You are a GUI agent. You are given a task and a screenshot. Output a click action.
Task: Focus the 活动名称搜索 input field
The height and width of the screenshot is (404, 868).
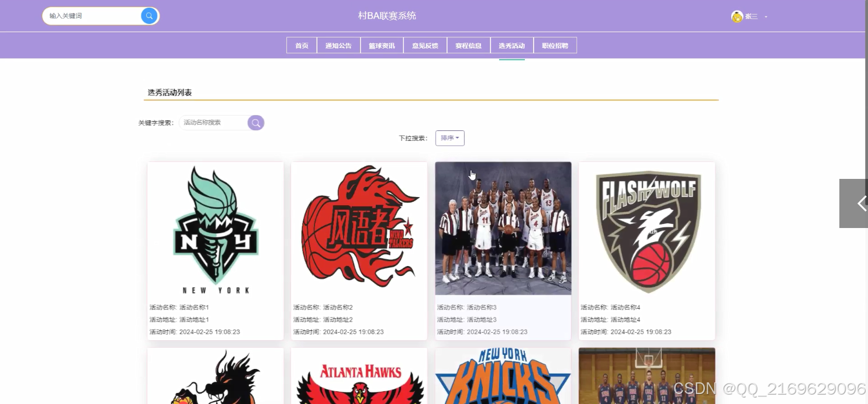(214, 123)
